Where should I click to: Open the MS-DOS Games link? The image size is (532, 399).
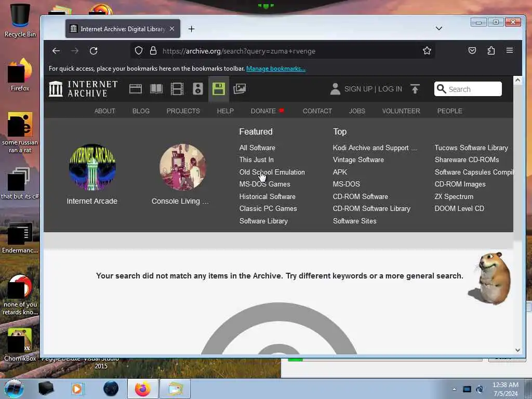264,184
